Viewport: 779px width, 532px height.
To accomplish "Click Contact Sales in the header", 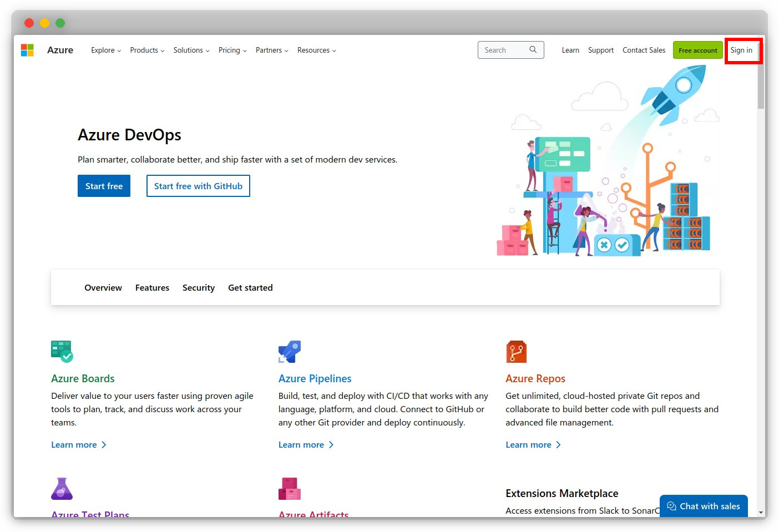I will pyautogui.click(x=644, y=50).
